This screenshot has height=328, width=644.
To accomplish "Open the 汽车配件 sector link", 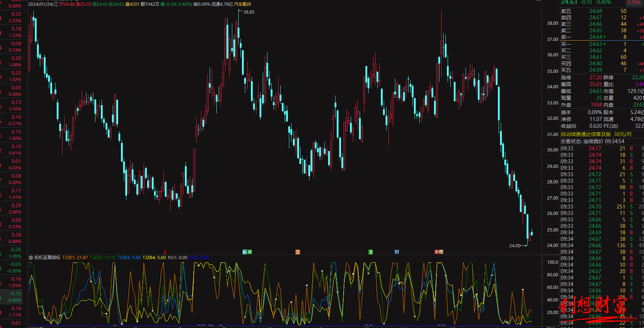I will click(243, 4).
